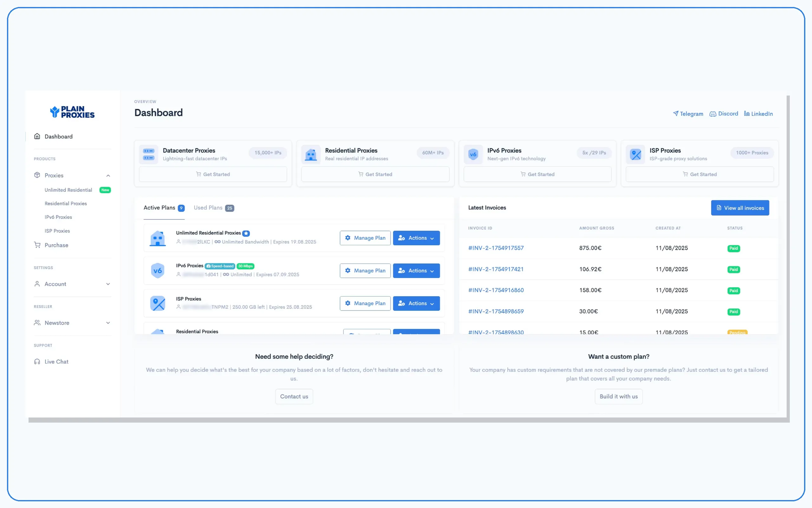The width and height of the screenshot is (812, 508).
Task: Click the star badge beside Unlimited Residential Proxies
Action: point(246,233)
